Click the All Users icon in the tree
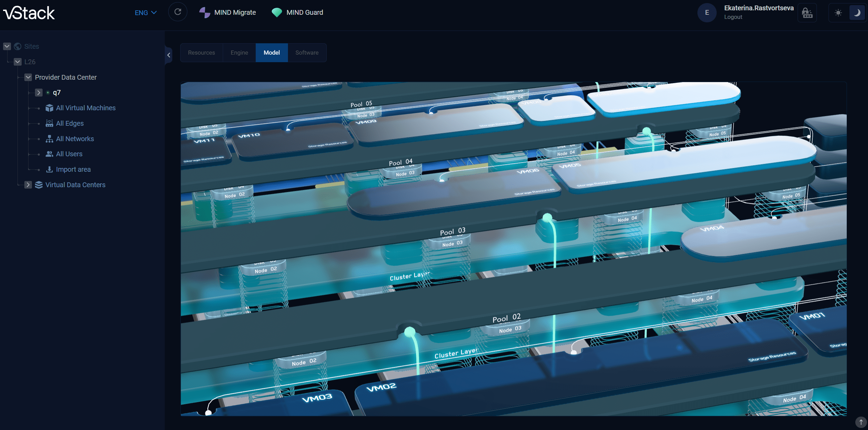The height and width of the screenshot is (430, 868). (49, 154)
